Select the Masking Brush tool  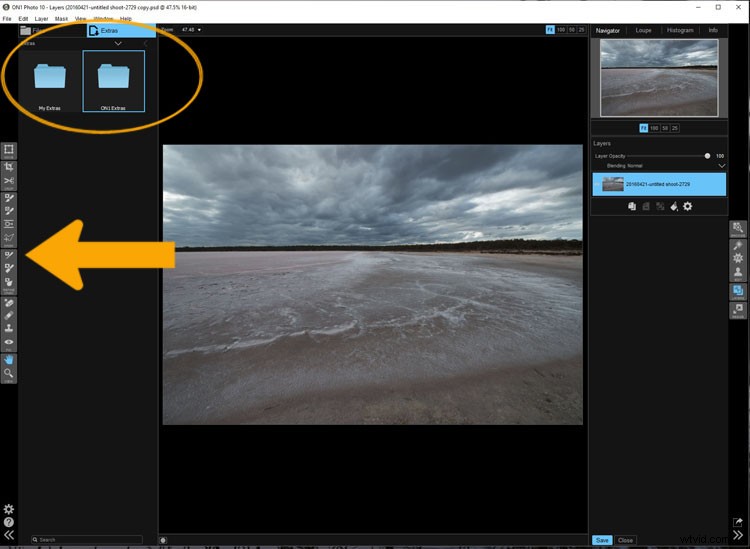[x=9, y=198]
